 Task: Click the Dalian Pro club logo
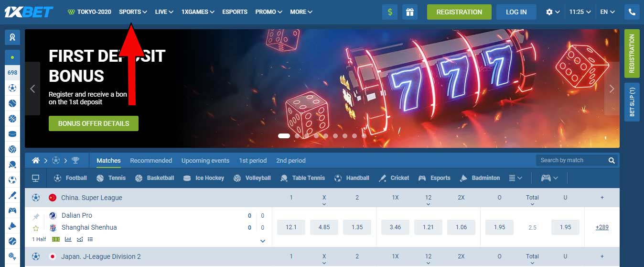click(x=53, y=216)
